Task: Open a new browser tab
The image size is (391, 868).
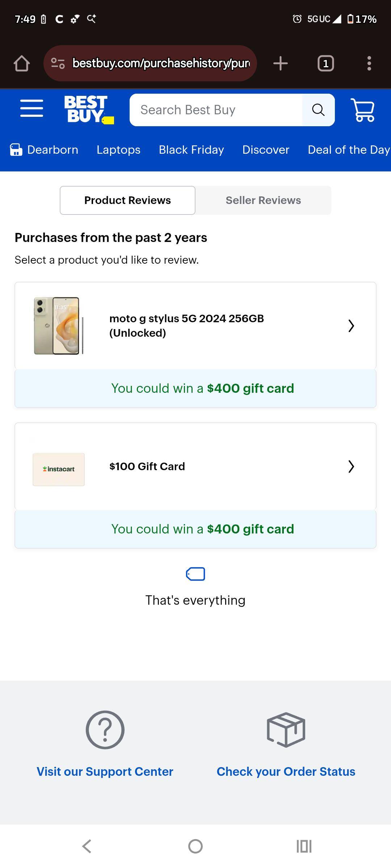Action: click(x=280, y=63)
